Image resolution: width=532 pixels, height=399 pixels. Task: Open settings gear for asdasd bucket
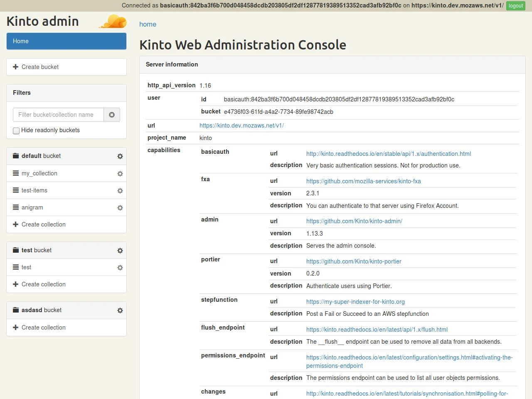click(120, 310)
